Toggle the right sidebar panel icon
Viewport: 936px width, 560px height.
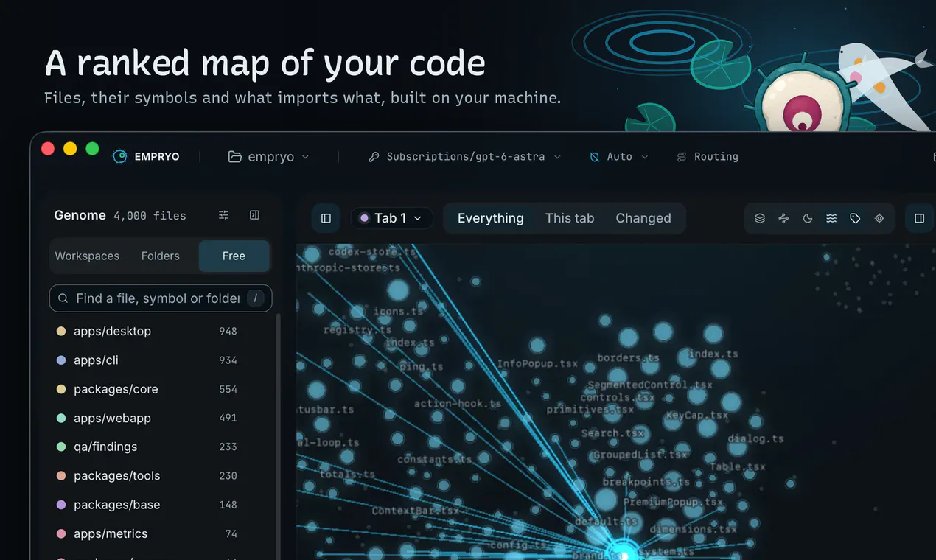[x=919, y=218]
